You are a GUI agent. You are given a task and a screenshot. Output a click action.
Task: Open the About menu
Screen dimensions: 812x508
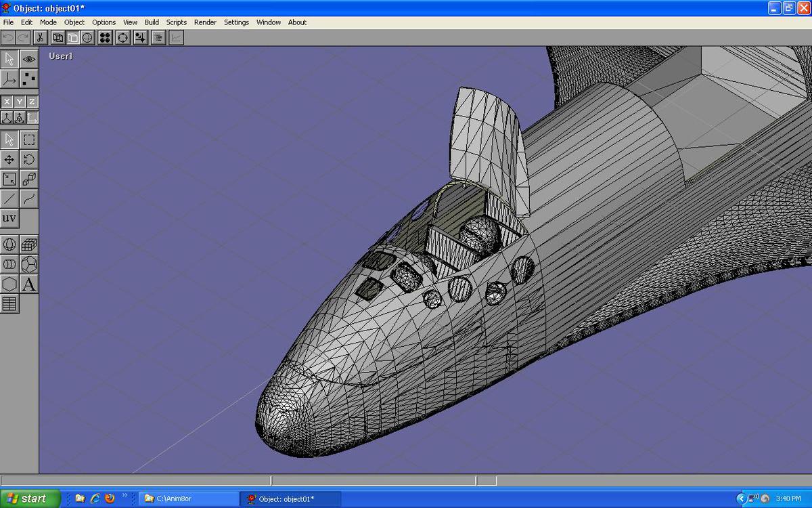click(297, 22)
